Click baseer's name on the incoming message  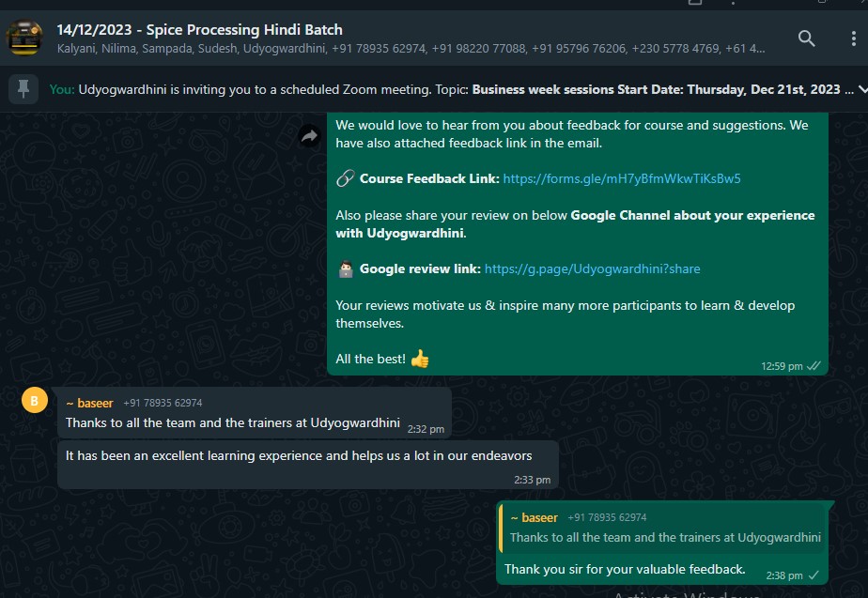point(89,403)
